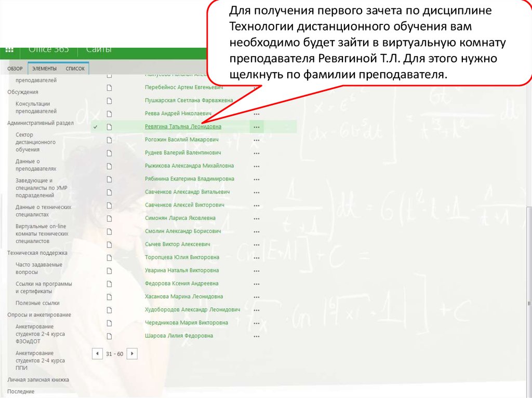Go to previous page of list 31 - 60

tap(97, 353)
